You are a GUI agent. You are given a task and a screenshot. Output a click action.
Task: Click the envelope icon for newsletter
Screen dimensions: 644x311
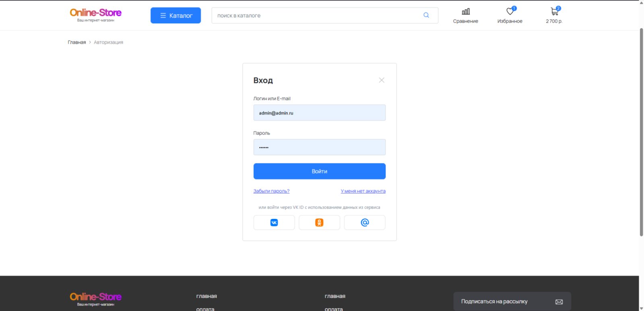pyautogui.click(x=559, y=302)
